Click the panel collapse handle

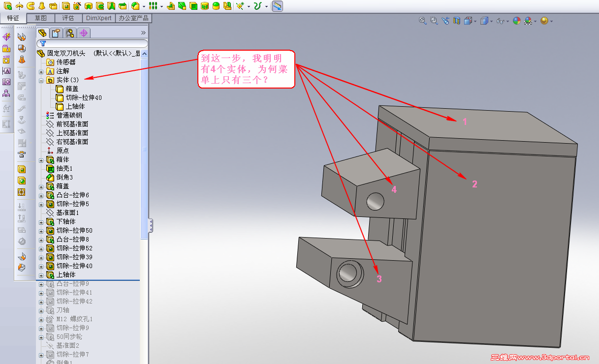151,226
